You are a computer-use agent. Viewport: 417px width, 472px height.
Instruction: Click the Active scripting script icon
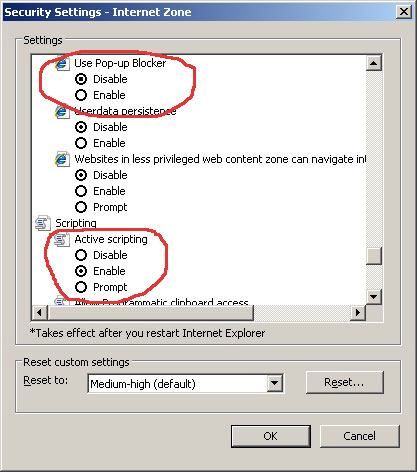[62, 239]
